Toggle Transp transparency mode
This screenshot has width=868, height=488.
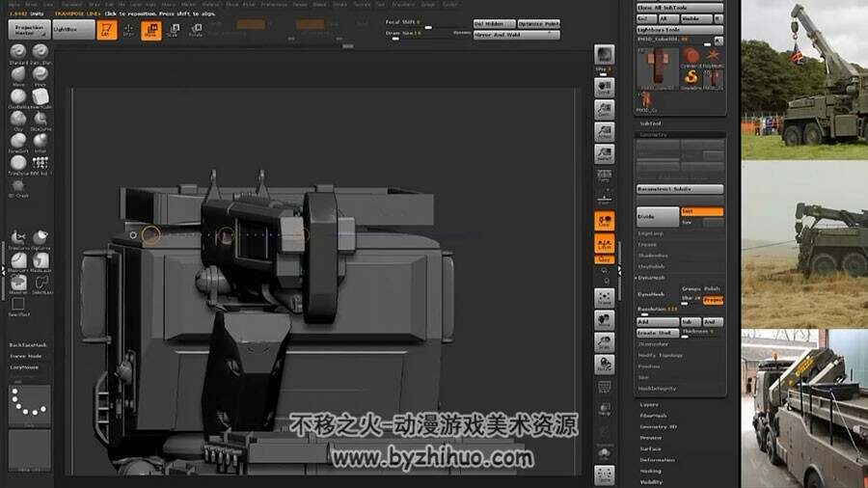point(604,409)
